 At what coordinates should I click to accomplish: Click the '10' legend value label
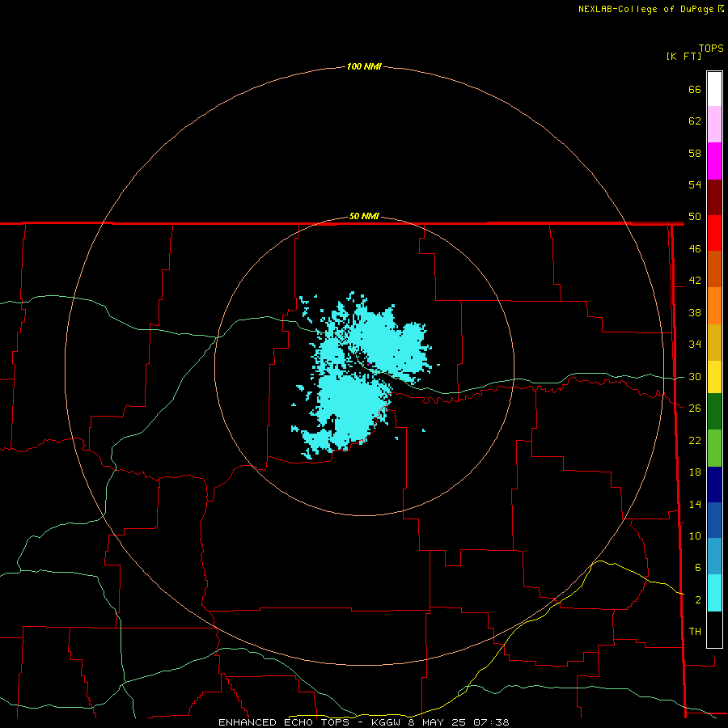[695, 535]
